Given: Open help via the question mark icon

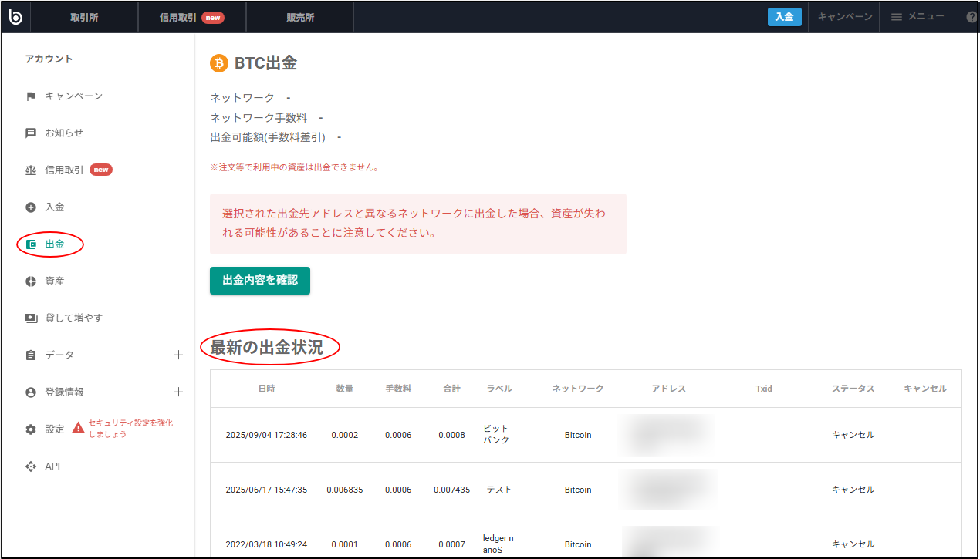Looking at the screenshot, I should (970, 16).
